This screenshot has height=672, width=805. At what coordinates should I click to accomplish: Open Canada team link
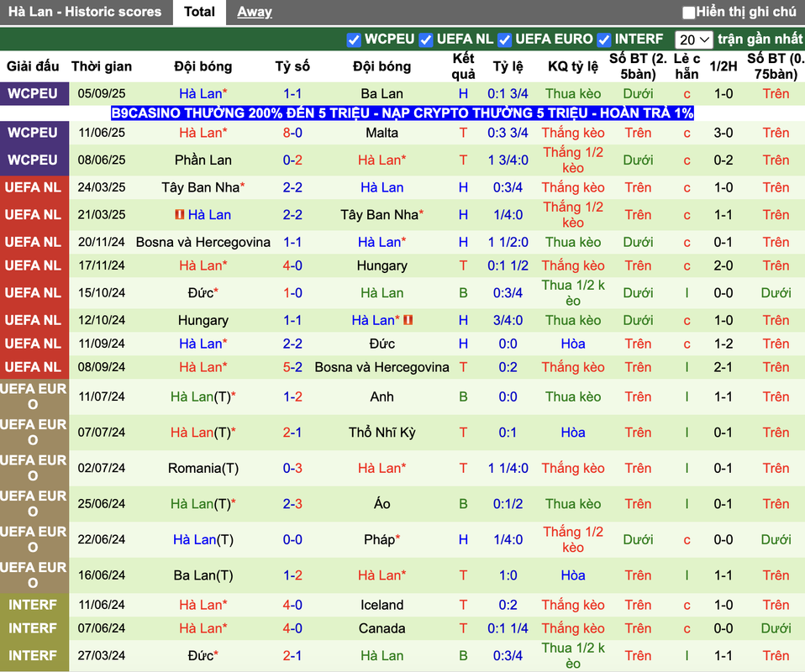click(381, 629)
